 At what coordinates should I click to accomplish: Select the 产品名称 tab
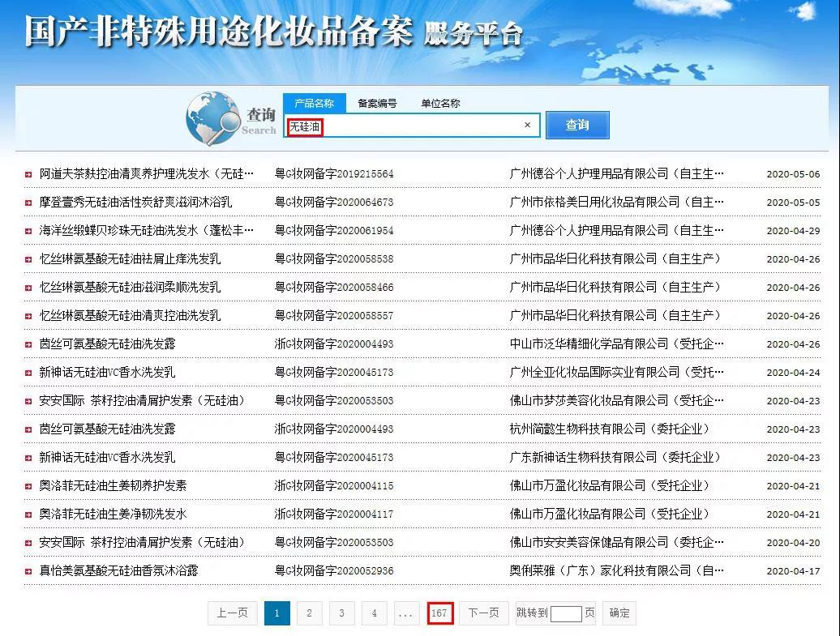(x=315, y=104)
